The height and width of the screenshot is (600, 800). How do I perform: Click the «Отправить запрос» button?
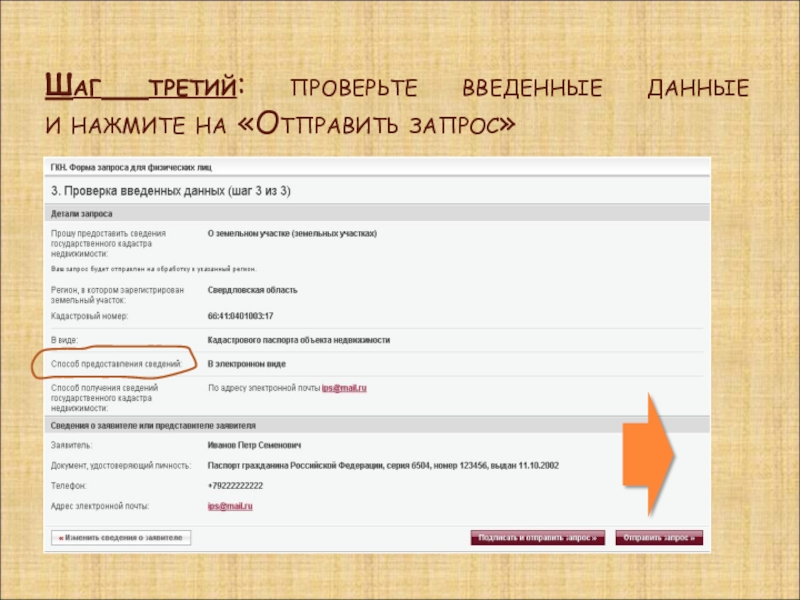[659, 538]
